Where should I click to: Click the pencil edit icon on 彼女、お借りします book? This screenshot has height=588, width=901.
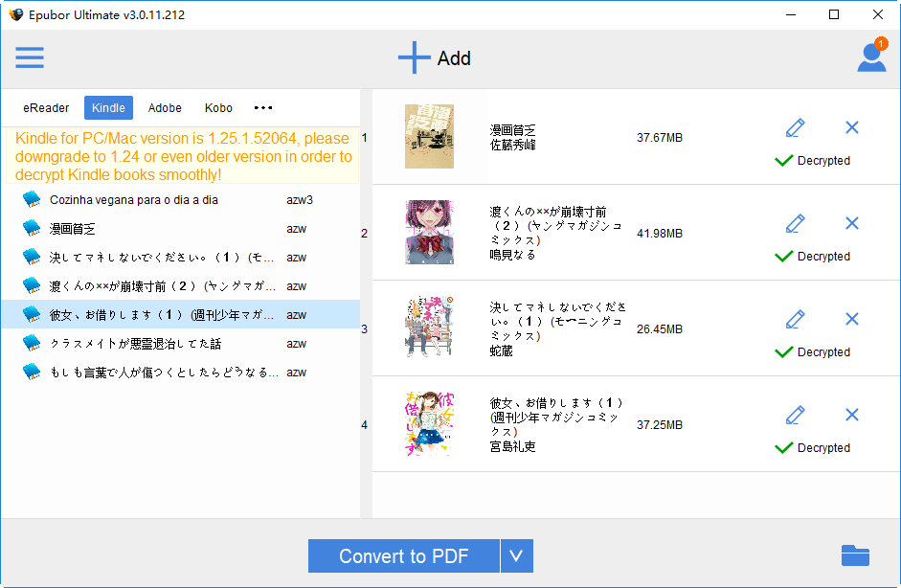tap(795, 415)
